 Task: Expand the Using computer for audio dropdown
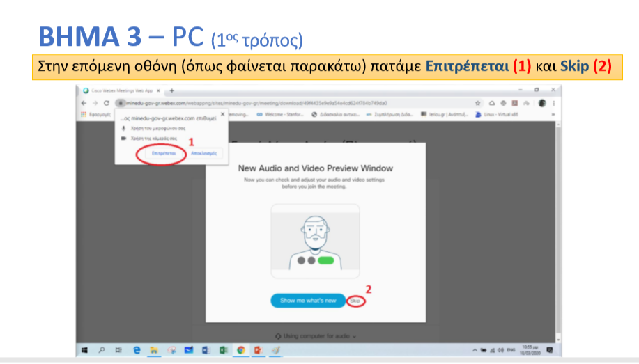pyautogui.click(x=316, y=336)
